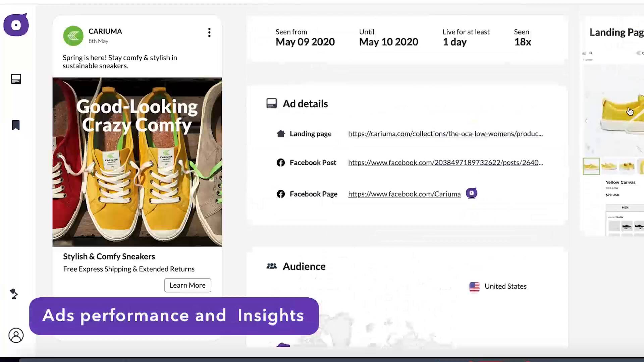
Task: Click hamburger menu in landing page preview
Action: [584, 53]
